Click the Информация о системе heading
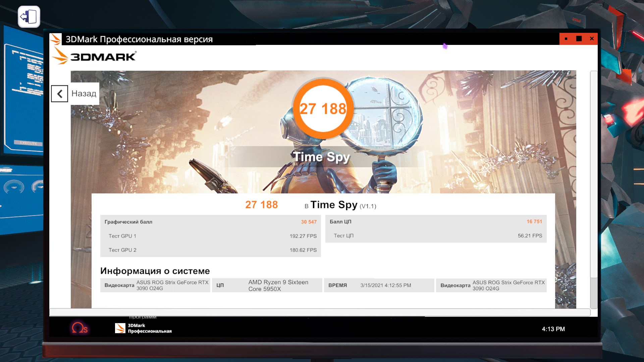 click(x=155, y=271)
